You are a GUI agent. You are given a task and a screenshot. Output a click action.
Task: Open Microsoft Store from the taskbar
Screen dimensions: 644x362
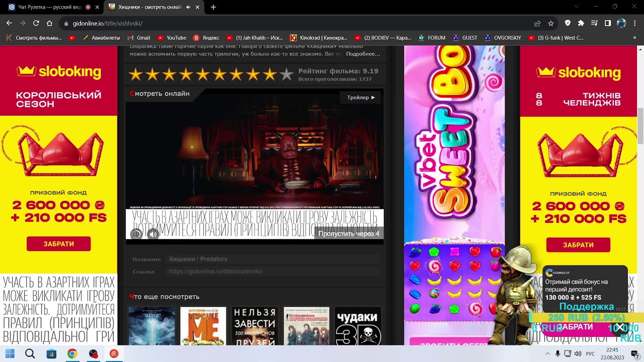51,353
